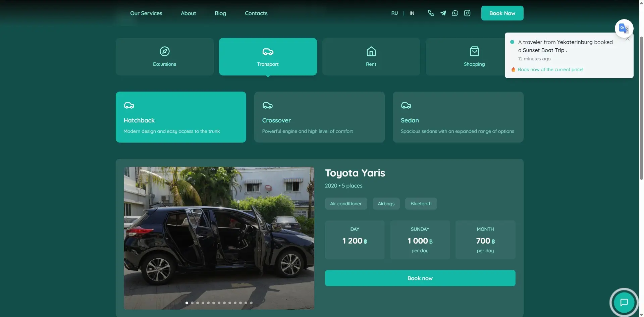Click the "Sunset Boat Trip" notification text
This screenshot has width=644, height=317.
pos(543,50)
